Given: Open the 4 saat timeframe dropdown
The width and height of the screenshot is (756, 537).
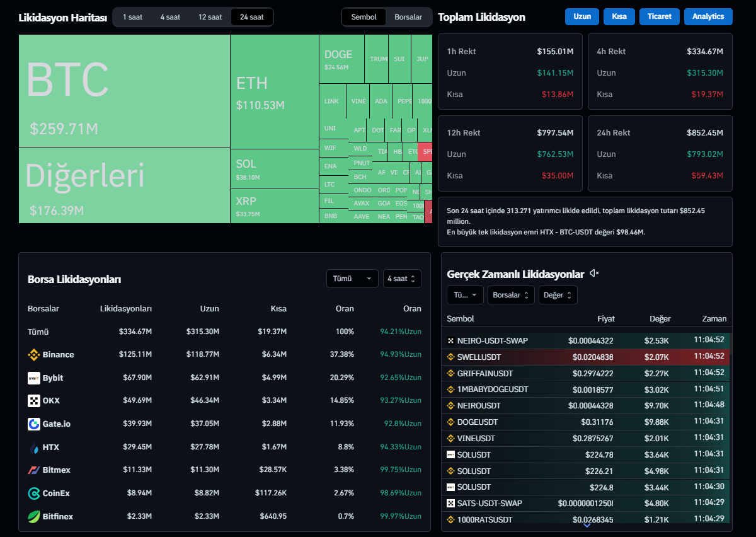Looking at the screenshot, I should point(401,279).
